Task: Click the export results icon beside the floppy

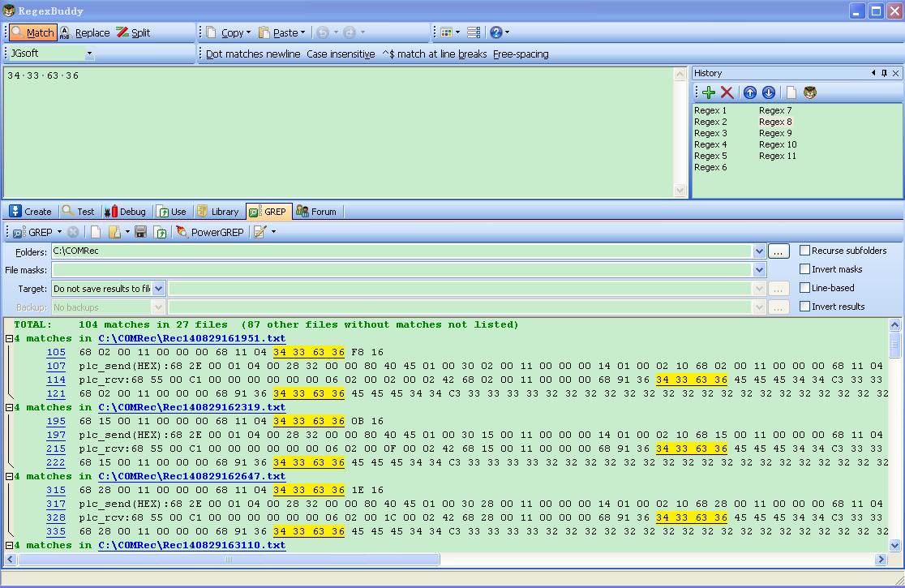Action: coord(160,232)
